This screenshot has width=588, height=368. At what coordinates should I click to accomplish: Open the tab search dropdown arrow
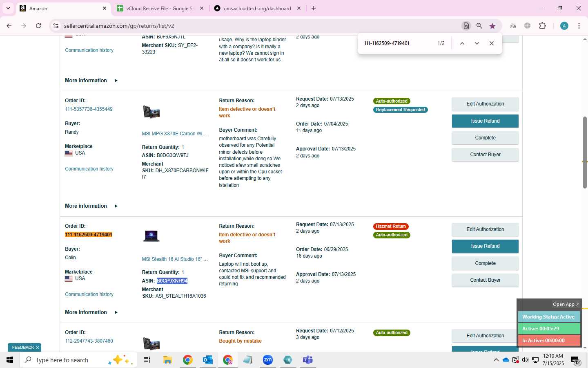point(8,8)
